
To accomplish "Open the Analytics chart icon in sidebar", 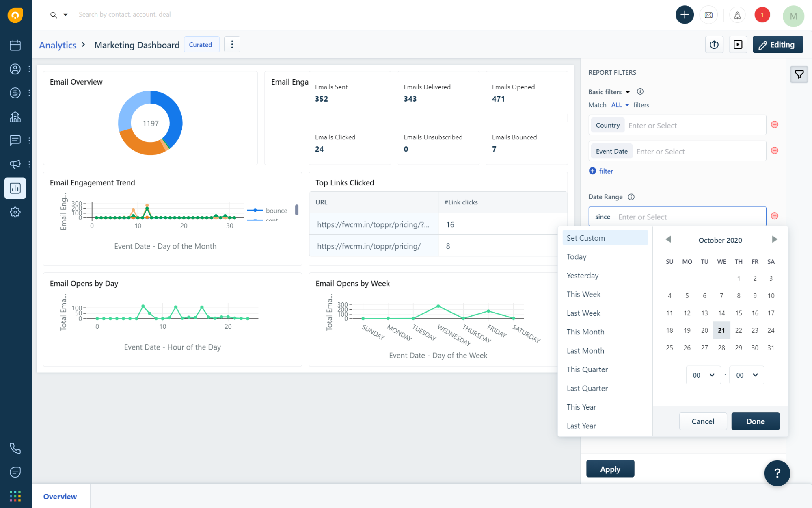I will click(15, 188).
